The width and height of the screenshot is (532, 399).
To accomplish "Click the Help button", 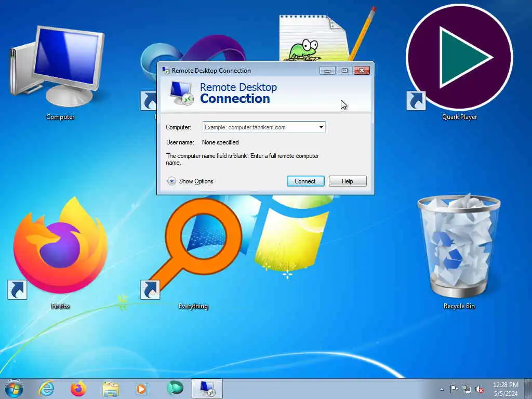I will point(348,181).
